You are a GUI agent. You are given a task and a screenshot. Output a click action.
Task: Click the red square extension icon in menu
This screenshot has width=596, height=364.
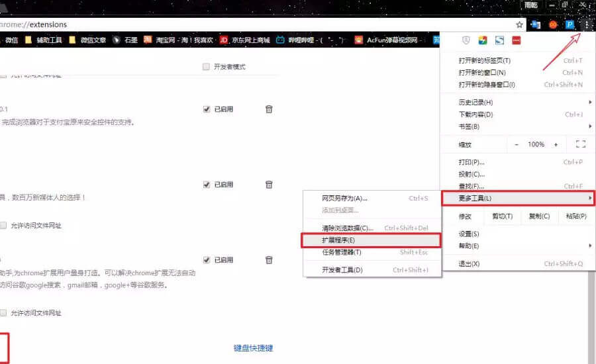point(516,40)
